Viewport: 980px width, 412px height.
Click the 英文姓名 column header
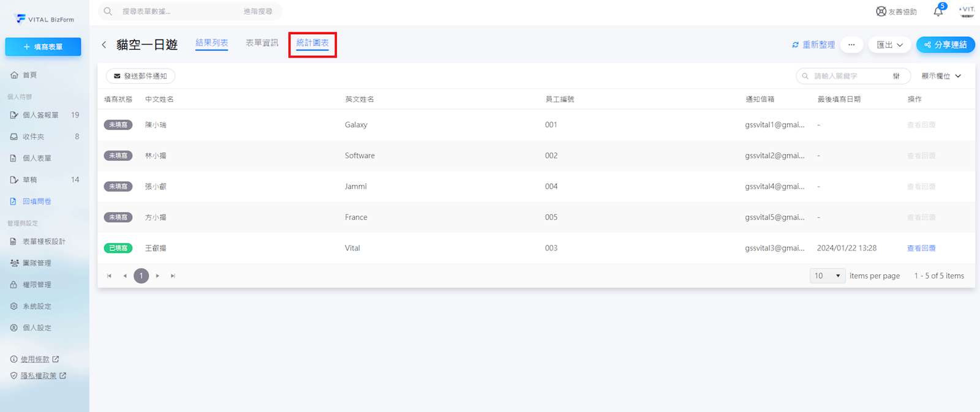(360, 99)
